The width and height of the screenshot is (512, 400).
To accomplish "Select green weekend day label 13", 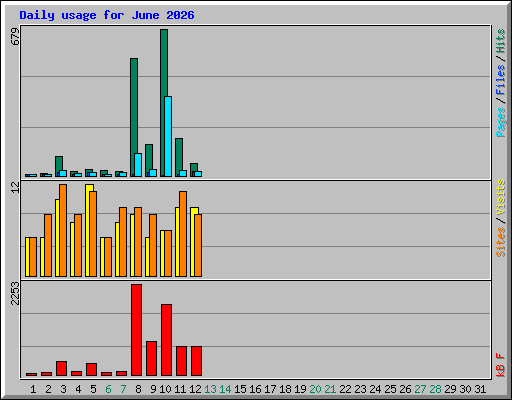I will 210,389.
